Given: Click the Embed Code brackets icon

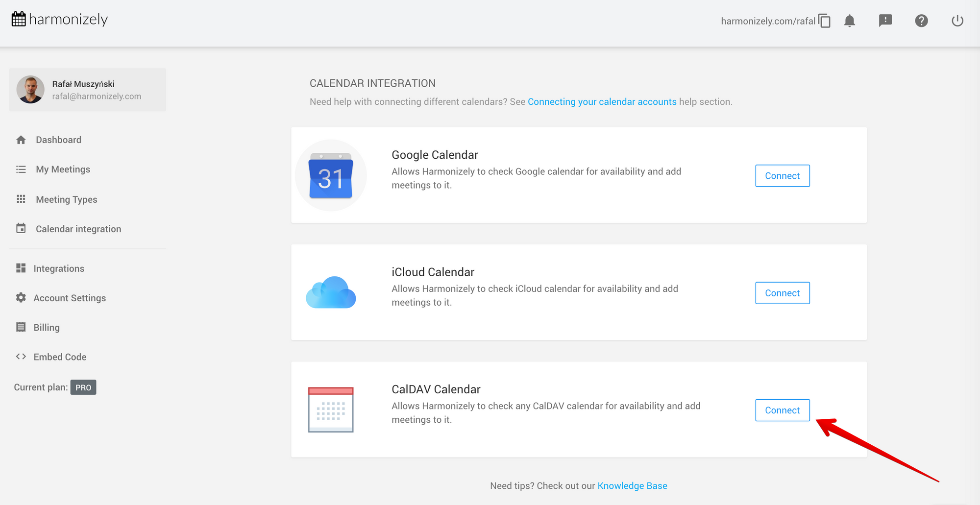Looking at the screenshot, I should 21,357.
